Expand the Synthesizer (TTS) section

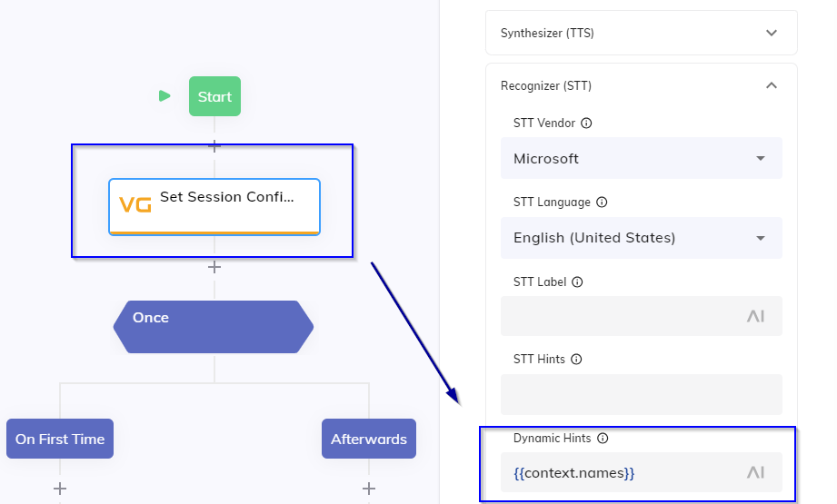point(772,33)
